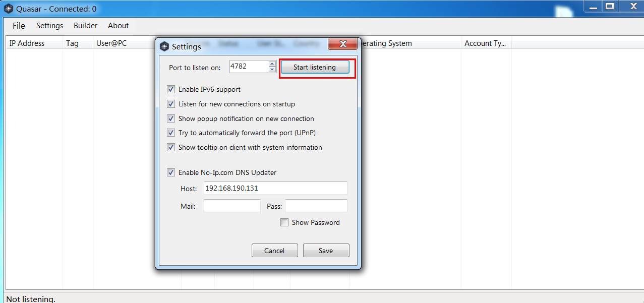Toggle Show tooltip on client checkbox
The width and height of the screenshot is (644, 303).
pos(171,147)
